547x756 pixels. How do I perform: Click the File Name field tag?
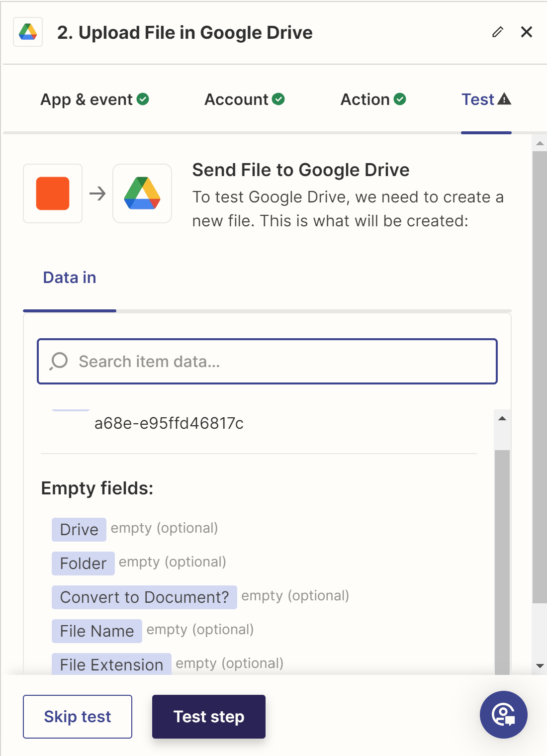click(97, 631)
